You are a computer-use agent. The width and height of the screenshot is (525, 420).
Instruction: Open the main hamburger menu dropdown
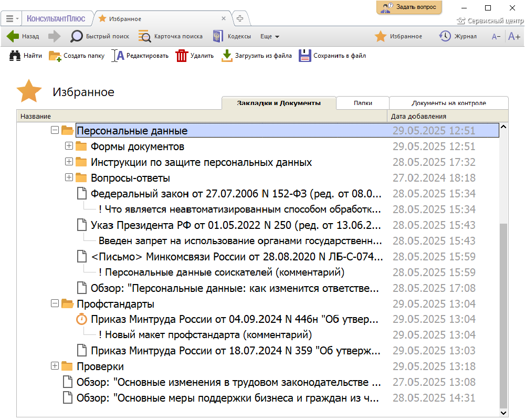[12, 19]
